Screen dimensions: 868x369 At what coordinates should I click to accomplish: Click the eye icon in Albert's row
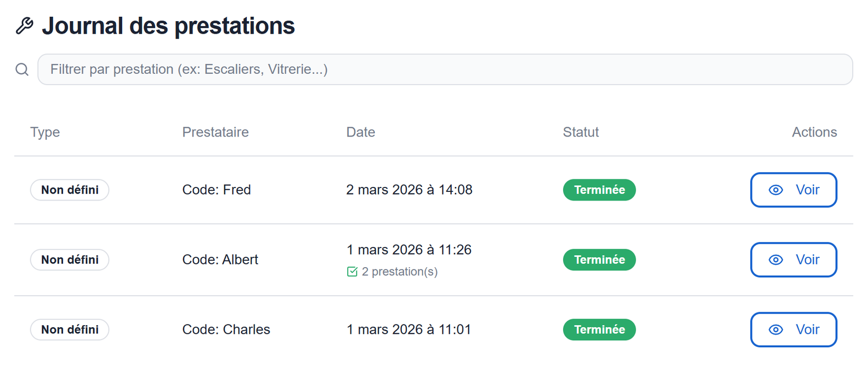click(x=776, y=260)
